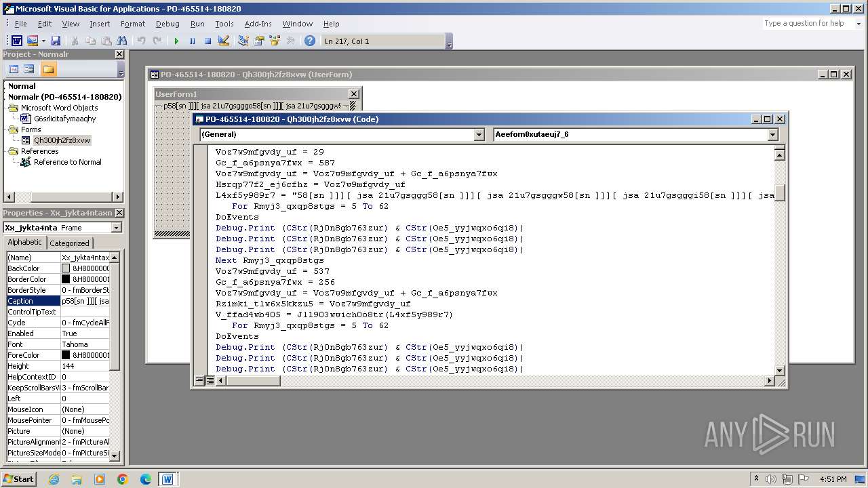Viewport: 868px width, 488px height.
Task: Click the BorderColor black swatch
Action: pyautogui.click(x=66, y=279)
